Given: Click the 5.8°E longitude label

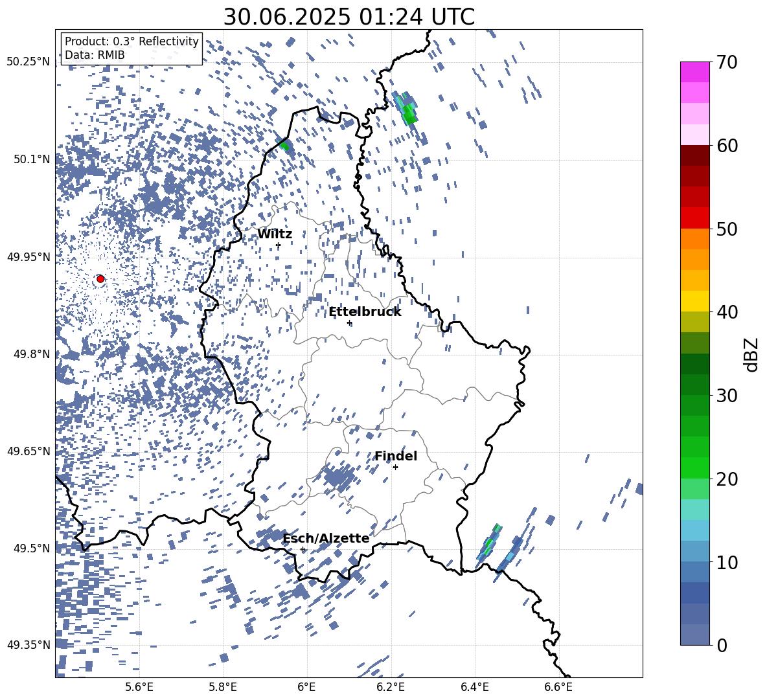Looking at the screenshot, I should pos(223,687).
